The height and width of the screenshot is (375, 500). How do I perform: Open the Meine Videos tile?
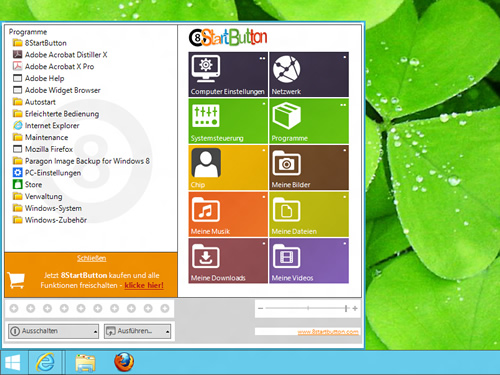(309, 261)
